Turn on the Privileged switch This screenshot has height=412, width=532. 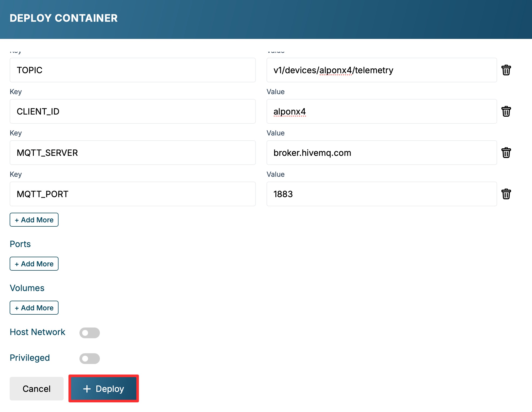click(x=90, y=359)
